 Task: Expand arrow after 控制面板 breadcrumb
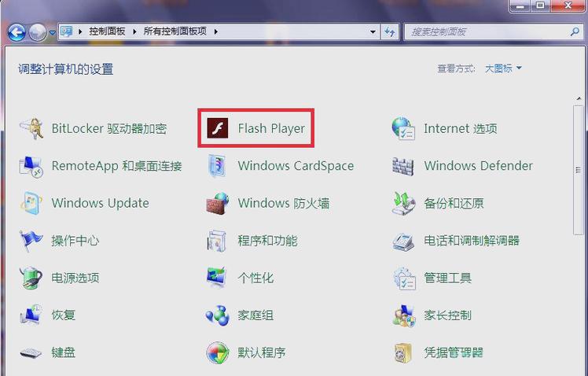pyautogui.click(x=134, y=31)
